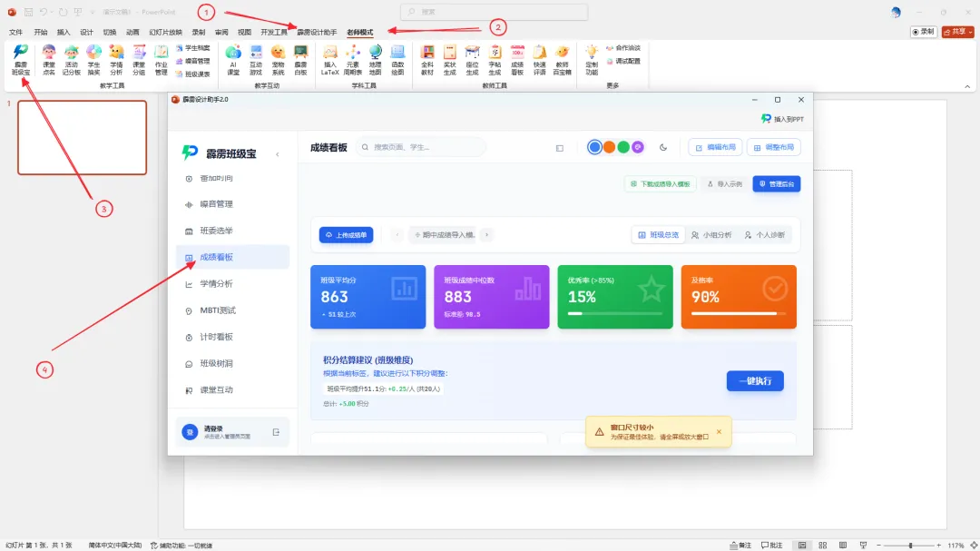980x551 pixels.
Task: Open the 幻灯片放映 ribbon tab
Action: click(x=166, y=32)
